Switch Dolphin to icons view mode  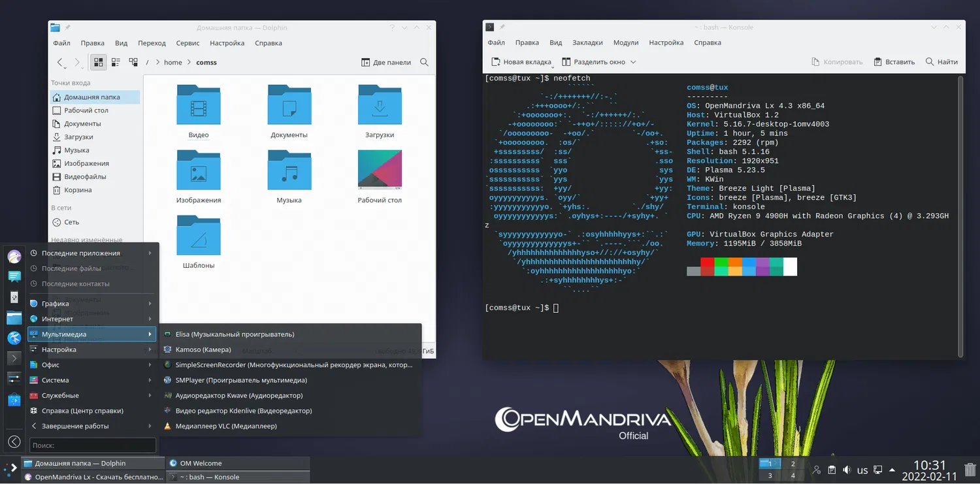[x=99, y=62]
